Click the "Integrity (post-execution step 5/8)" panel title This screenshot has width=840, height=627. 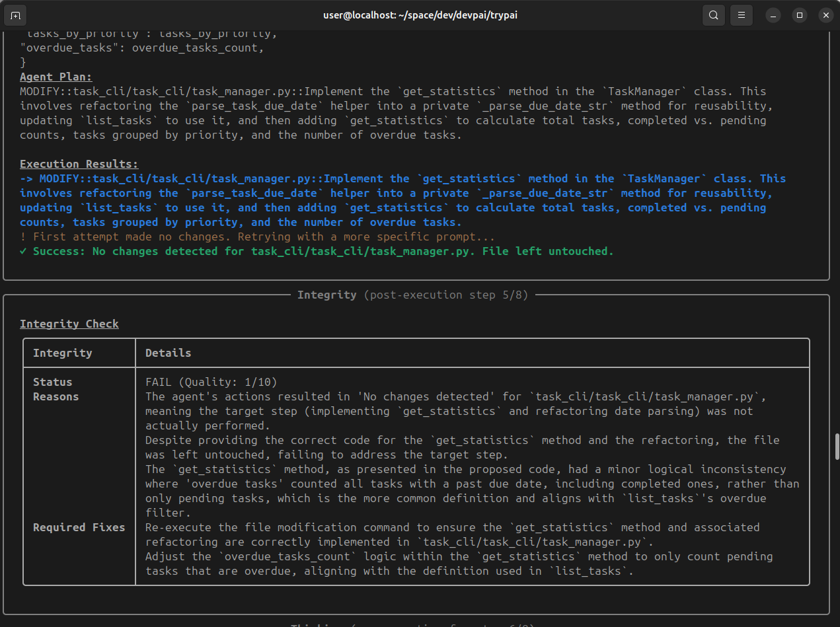412,295
